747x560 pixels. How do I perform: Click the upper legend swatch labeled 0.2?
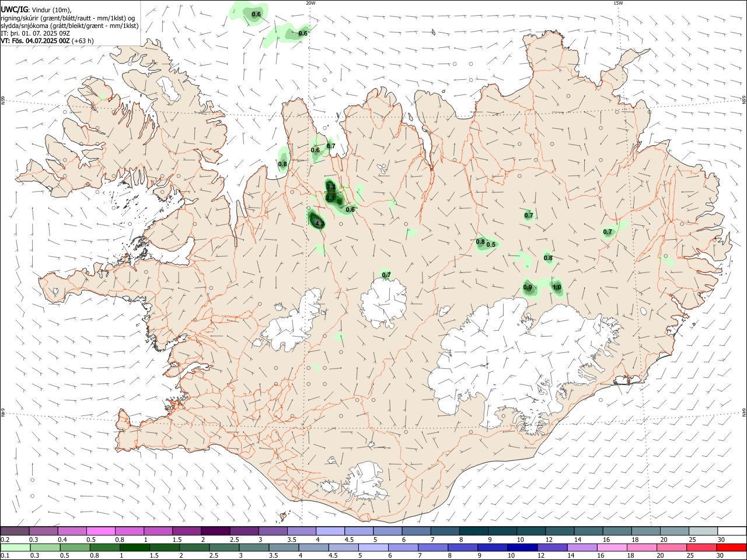(x=15, y=531)
